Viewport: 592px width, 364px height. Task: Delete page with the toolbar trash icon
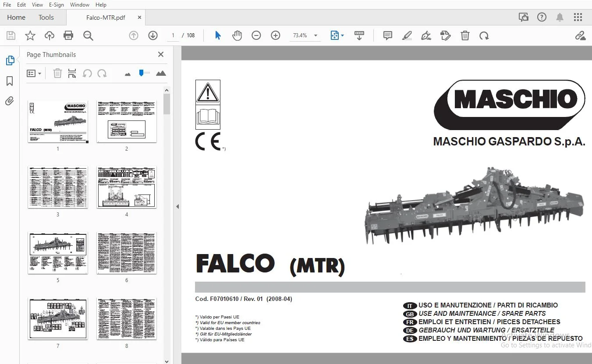(x=465, y=35)
